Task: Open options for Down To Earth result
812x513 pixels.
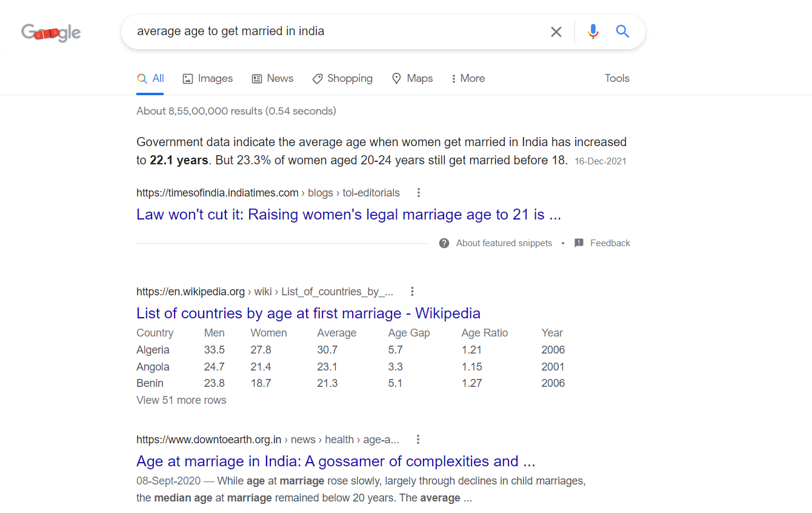Action: (x=418, y=440)
